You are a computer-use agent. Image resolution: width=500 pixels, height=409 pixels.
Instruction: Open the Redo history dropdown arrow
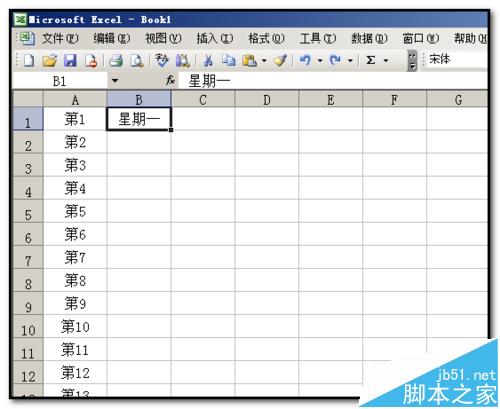pos(350,61)
